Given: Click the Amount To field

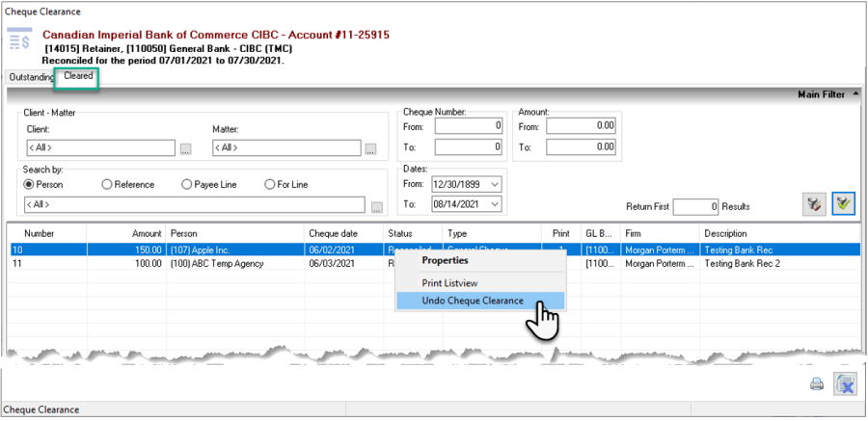Looking at the screenshot, I should [581, 147].
